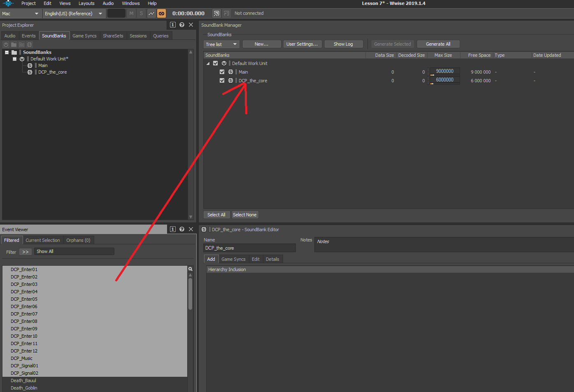
Task: Close the Event Viewer panel
Action: 191,229
